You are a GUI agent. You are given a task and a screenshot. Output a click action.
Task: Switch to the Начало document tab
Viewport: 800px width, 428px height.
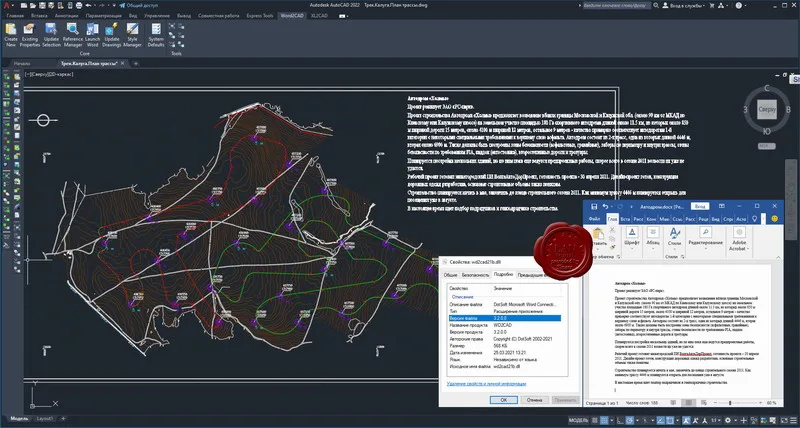point(22,63)
